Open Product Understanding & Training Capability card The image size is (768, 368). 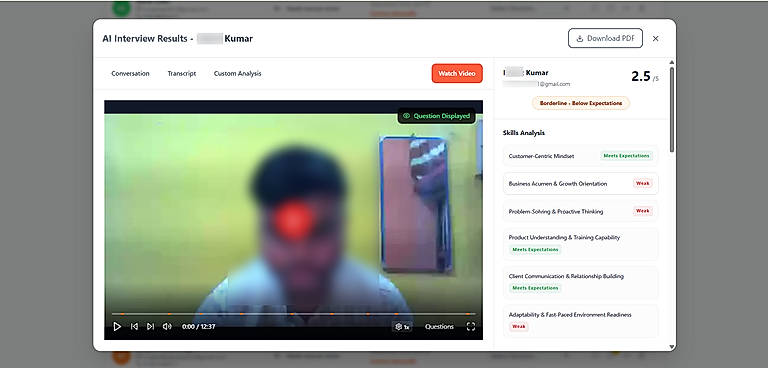[580, 244]
